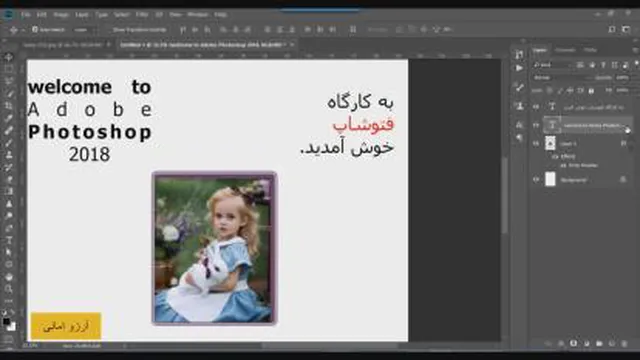Select the Dodge tool
The width and height of the screenshot is (640, 360).
pyautogui.click(x=9, y=216)
